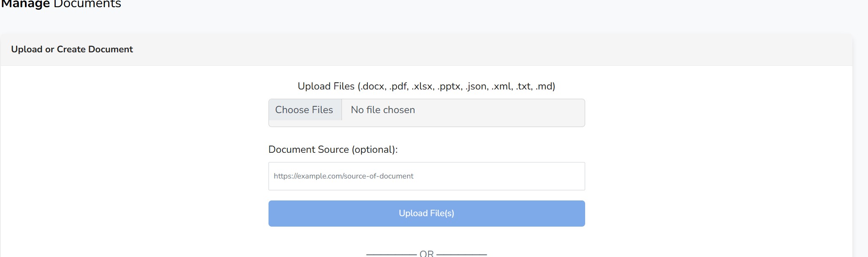Click the bold word "Manage" in page title

pyautogui.click(x=25, y=4)
